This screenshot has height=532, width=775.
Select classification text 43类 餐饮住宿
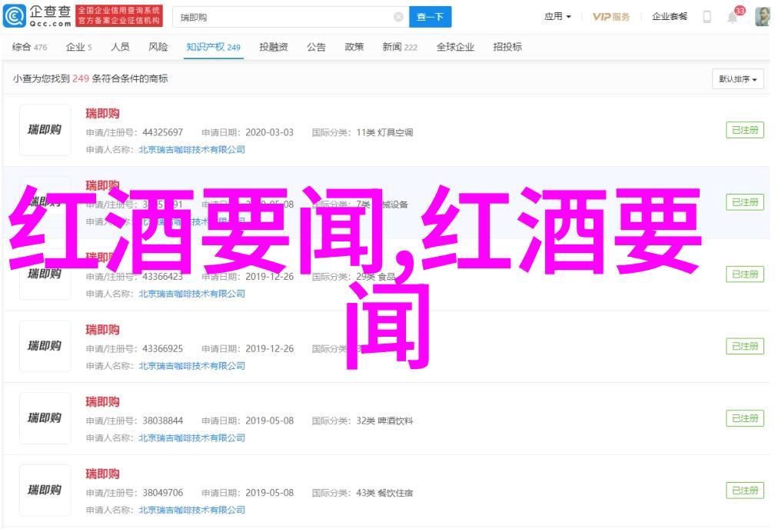(384, 494)
